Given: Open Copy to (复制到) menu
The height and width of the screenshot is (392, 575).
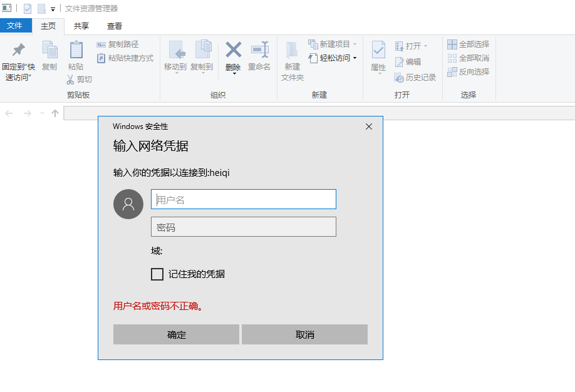Looking at the screenshot, I should [x=202, y=56].
